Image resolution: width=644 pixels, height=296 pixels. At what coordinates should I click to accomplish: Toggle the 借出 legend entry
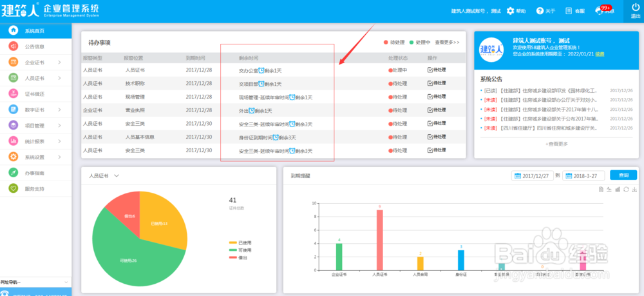238,257
